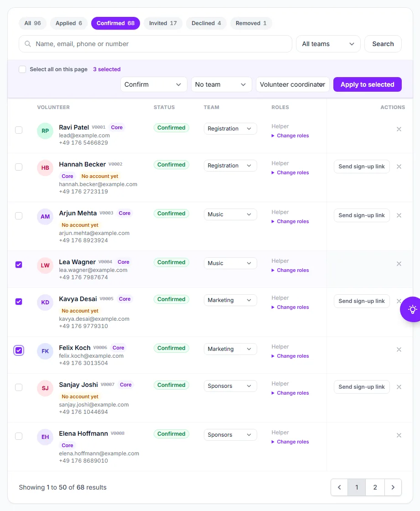Open Kavya Desai's Marketing team dropdown
The width and height of the screenshot is (420, 511).
tap(230, 300)
